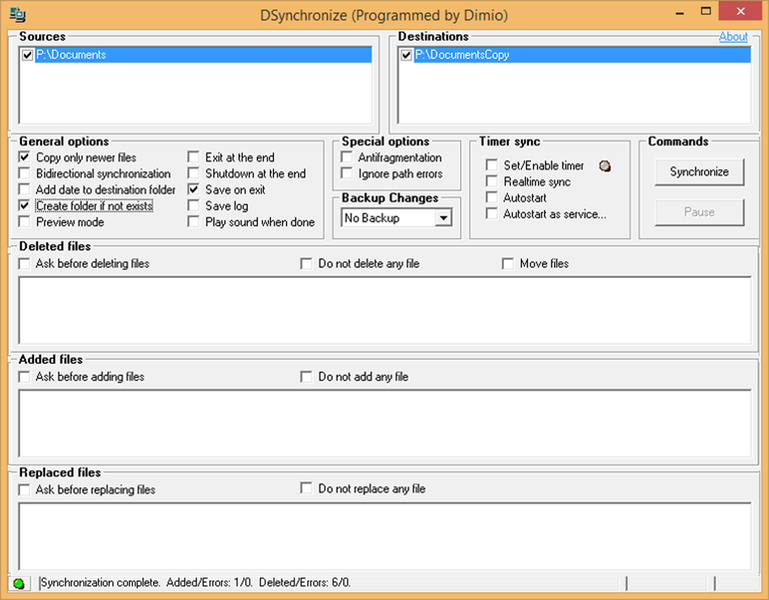Image resolution: width=769 pixels, height=600 pixels.
Task: Open the Backup Changes dropdown arrow
Action: point(443,218)
